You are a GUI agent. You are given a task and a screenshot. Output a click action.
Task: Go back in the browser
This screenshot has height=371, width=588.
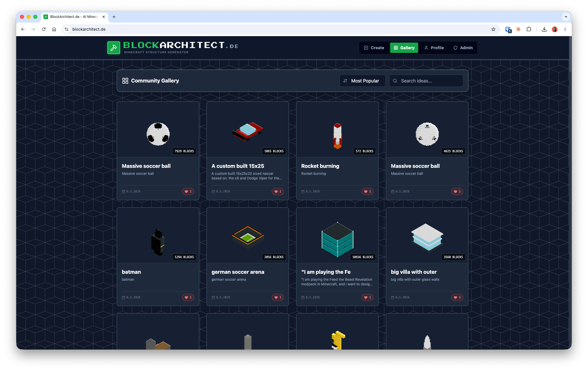(23, 29)
